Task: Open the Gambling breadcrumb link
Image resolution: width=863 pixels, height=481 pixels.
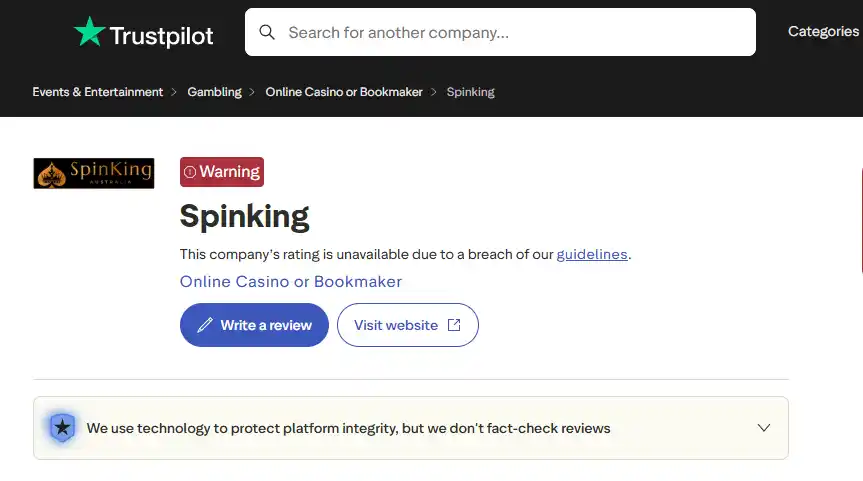Action: (214, 92)
